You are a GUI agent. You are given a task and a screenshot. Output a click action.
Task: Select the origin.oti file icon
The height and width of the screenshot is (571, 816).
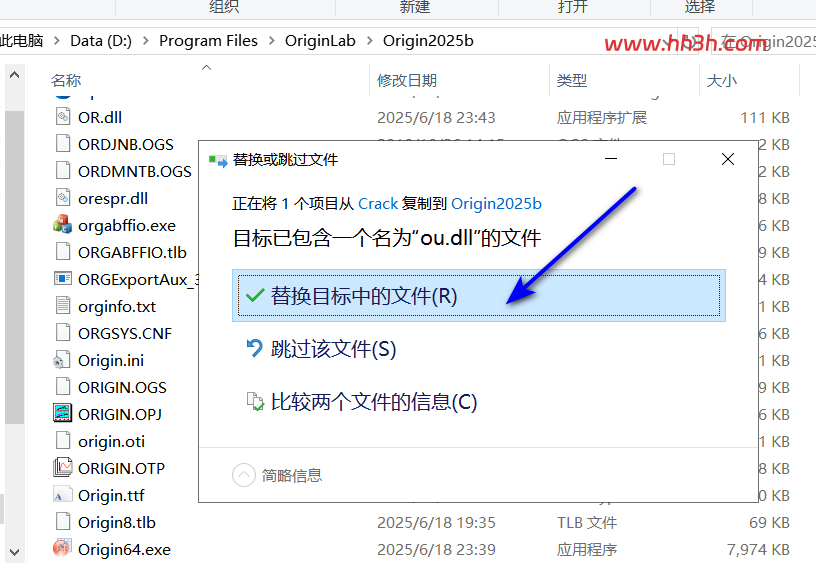coord(62,441)
